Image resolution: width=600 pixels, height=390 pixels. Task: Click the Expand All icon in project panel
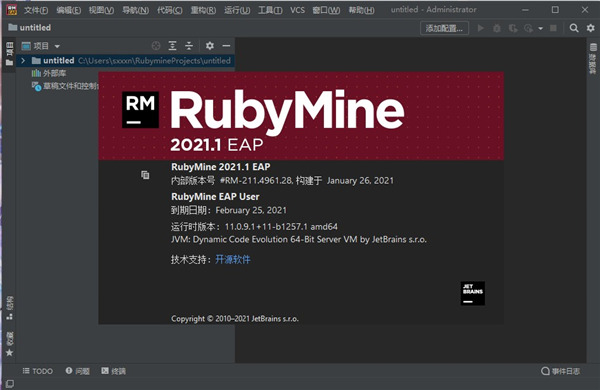[173, 46]
